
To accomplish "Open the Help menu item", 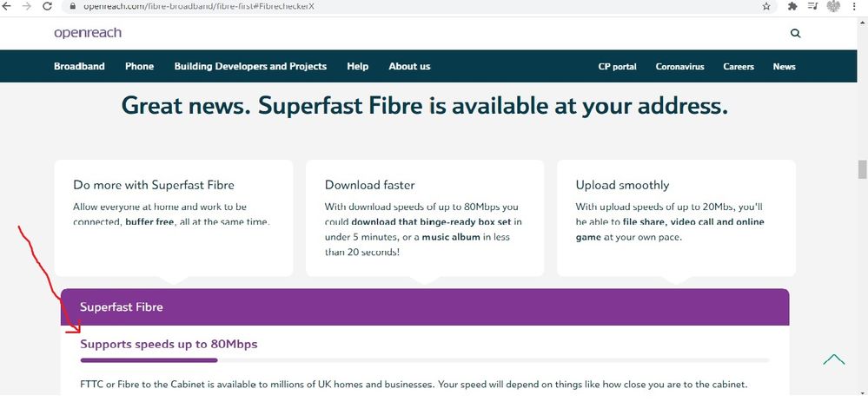I will (x=357, y=66).
